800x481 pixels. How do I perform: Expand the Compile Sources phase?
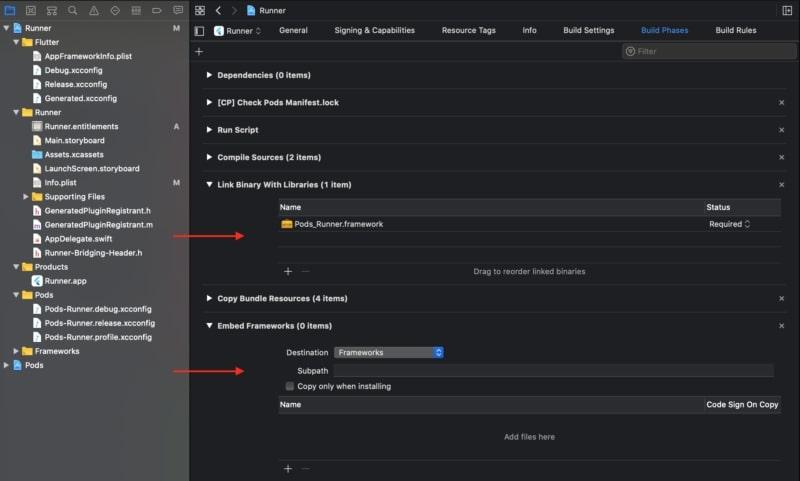coord(209,157)
